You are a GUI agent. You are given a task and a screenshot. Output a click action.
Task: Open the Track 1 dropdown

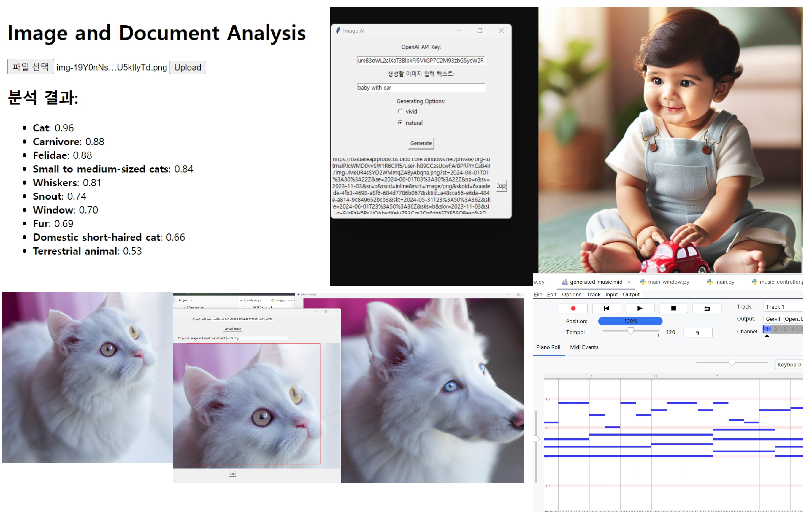coord(783,307)
